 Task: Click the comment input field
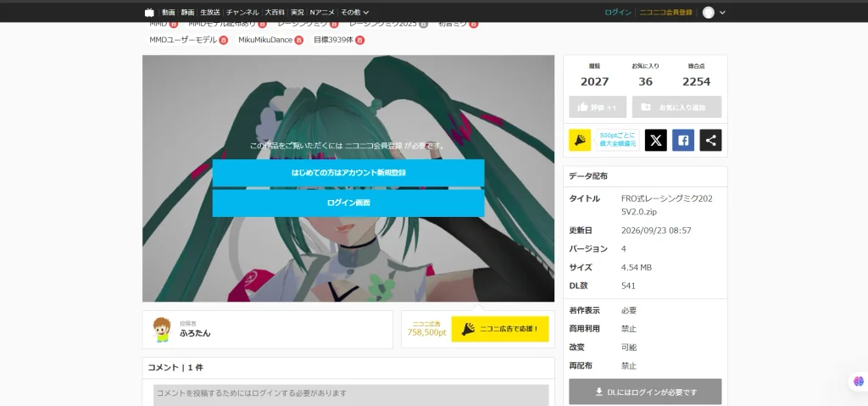click(351, 395)
